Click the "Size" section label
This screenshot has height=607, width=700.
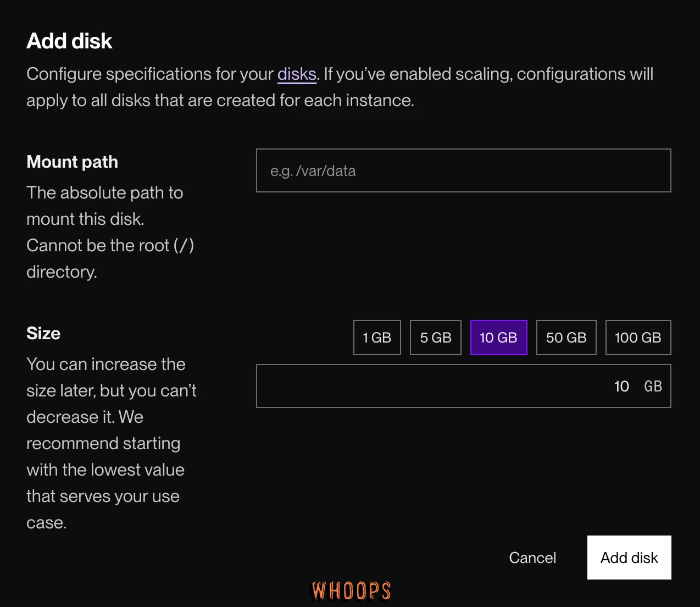tap(43, 333)
